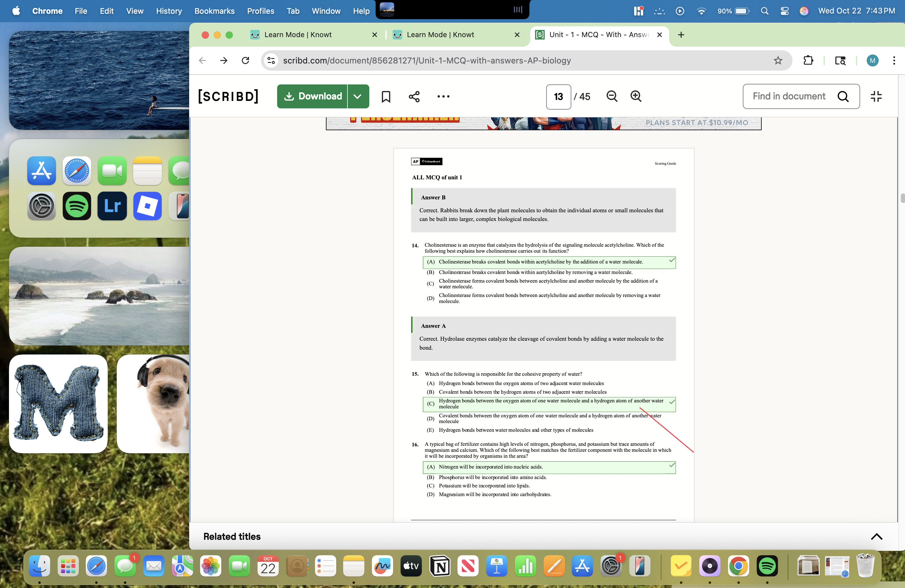Click the search magnifier in Find in document
This screenshot has width=905, height=588.
(843, 97)
